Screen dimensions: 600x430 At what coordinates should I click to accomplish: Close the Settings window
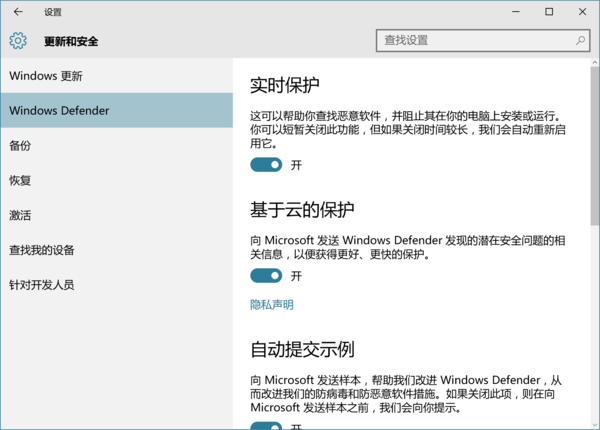[582, 12]
